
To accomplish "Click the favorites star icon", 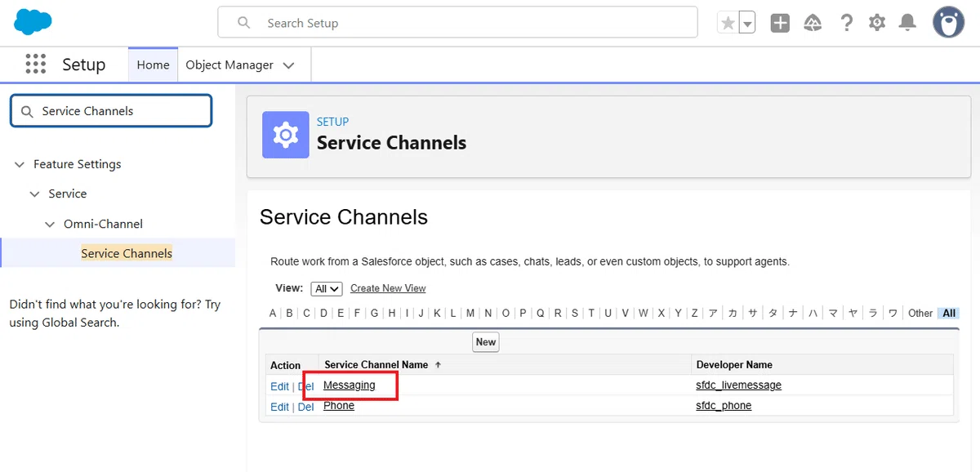I will tap(728, 24).
